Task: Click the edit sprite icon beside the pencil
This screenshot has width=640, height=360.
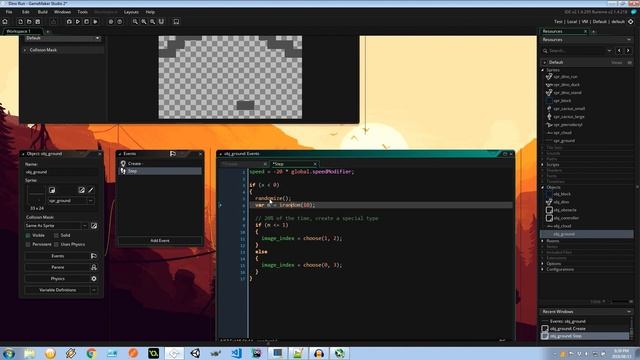Action: coord(81,190)
